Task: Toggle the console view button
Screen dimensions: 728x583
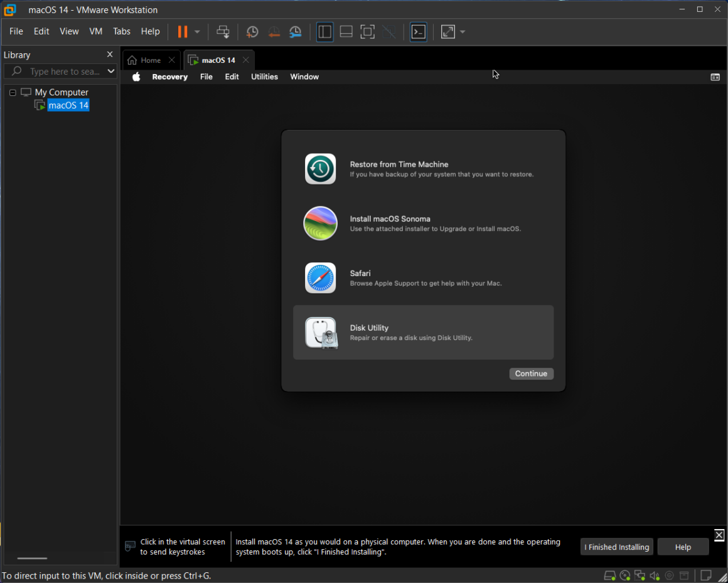Action: (x=419, y=31)
